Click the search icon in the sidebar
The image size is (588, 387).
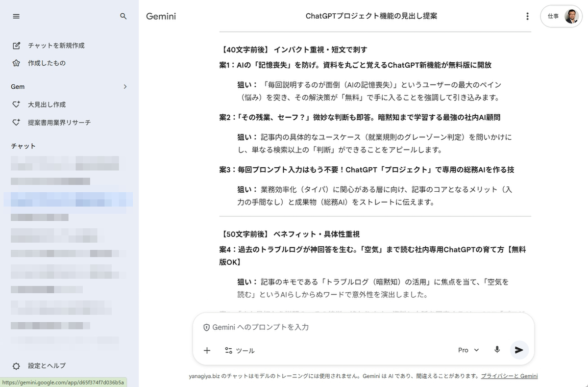pos(123,16)
